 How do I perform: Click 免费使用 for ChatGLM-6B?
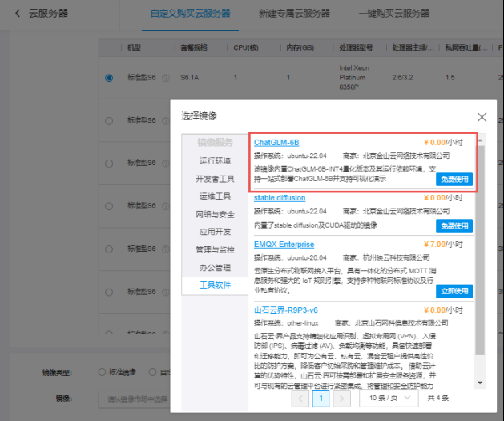[x=454, y=179]
